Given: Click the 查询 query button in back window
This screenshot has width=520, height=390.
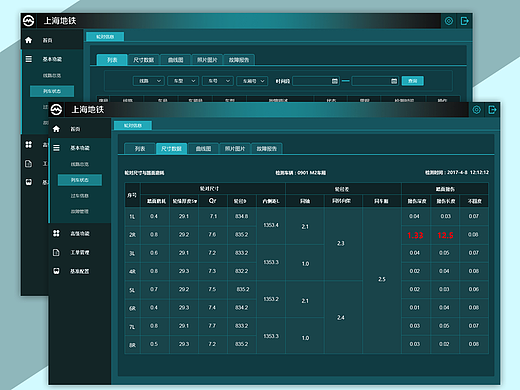Looking at the screenshot, I should (x=413, y=81).
